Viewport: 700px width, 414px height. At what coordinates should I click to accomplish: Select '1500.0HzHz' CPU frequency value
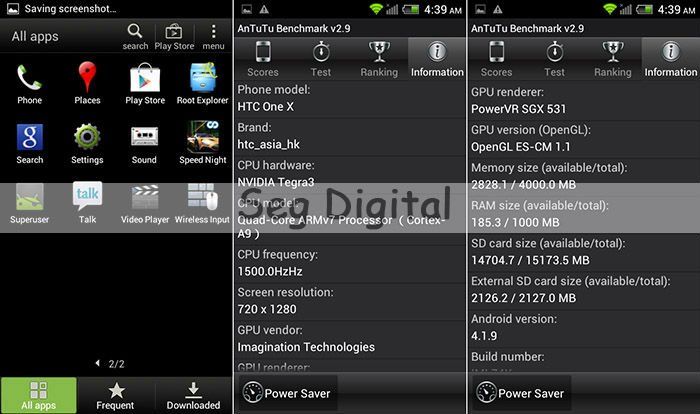[x=270, y=272]
